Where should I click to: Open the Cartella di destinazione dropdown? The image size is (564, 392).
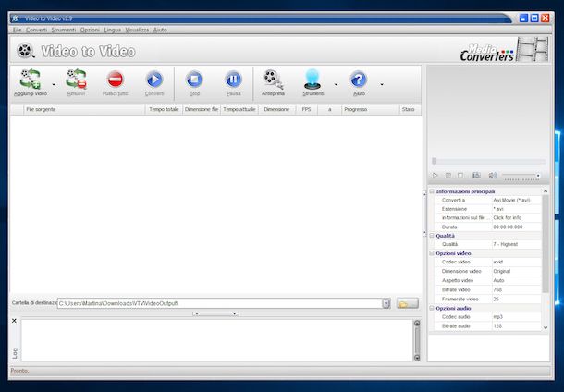(385, 303)
